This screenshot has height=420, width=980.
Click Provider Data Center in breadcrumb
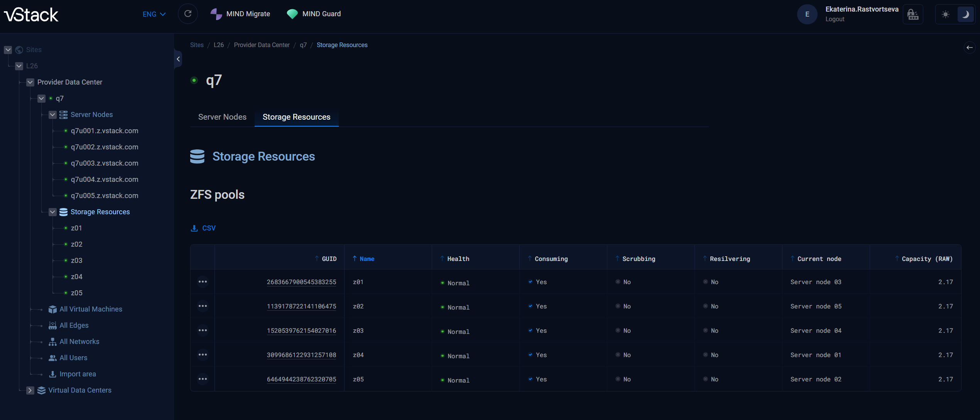(262, 45)
